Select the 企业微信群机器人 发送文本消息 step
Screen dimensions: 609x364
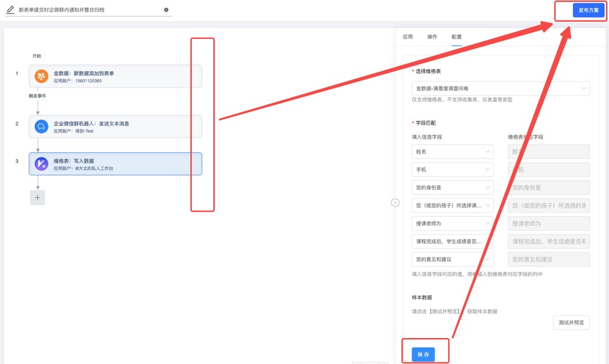click(x=115, y=127)
